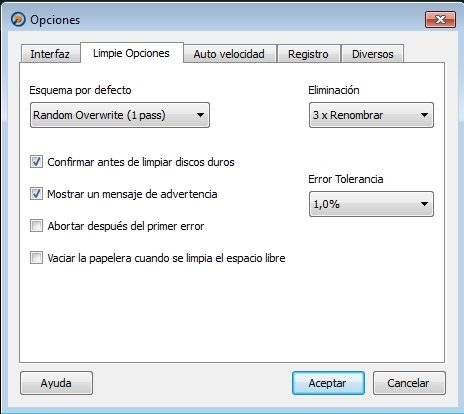Screen dimensions: 464x414
Task: Enable Abortar después del primer error
Action: click(x=36, y=226)
